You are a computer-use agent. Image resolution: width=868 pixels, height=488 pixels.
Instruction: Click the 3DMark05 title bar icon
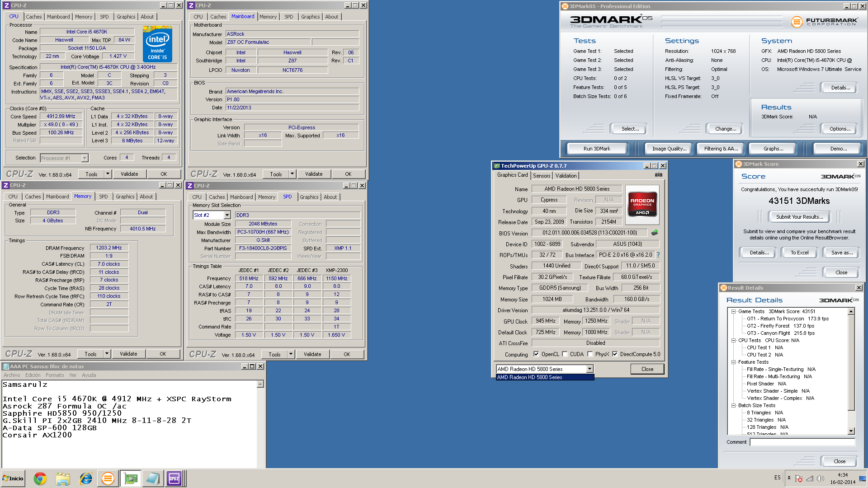(565, 6)
